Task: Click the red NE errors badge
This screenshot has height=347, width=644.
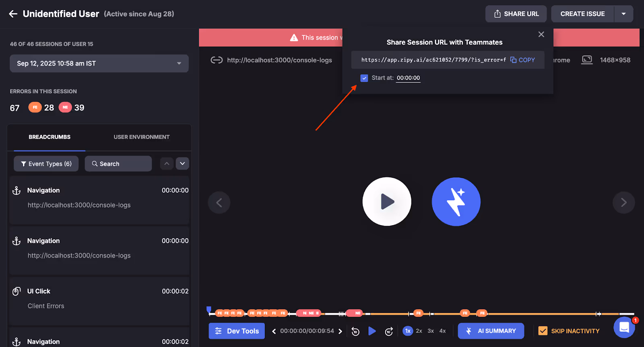Action: pos(65,107)
